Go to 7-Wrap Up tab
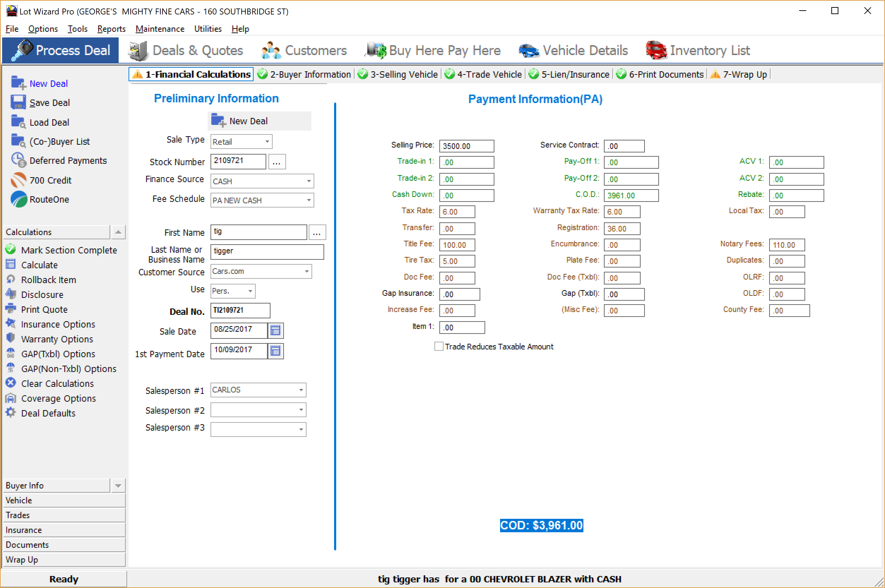The height and width of the screenshot is (588, 885). pos(739,74)
